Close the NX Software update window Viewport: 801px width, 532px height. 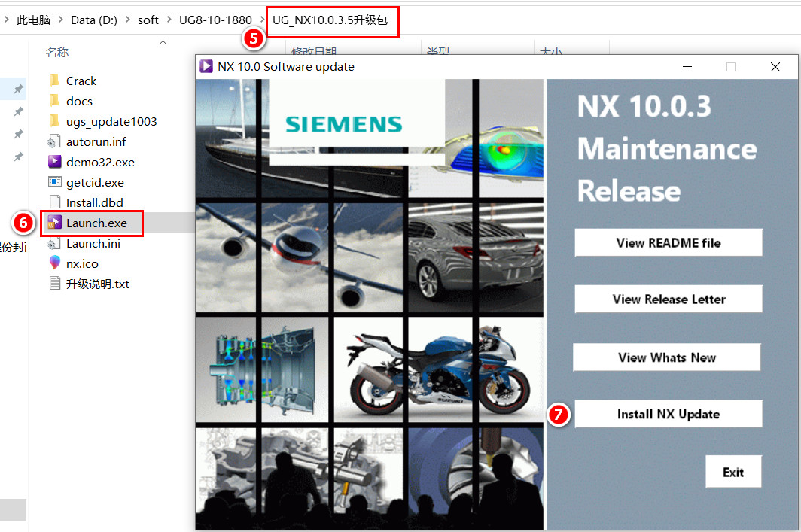775,67
